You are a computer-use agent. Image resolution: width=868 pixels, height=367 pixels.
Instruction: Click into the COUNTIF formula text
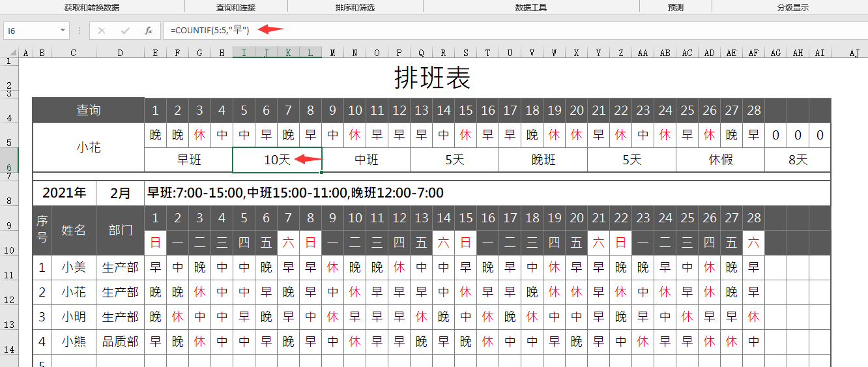pos(210,30)
